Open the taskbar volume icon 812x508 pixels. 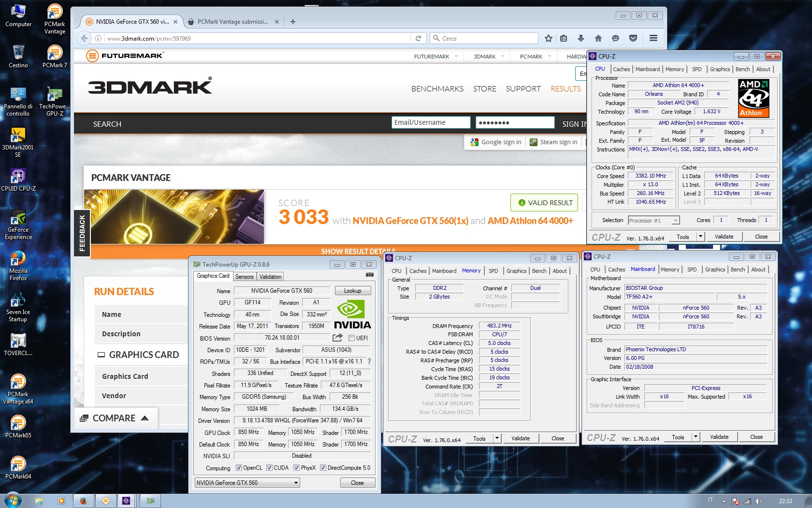tap(758, 501)
